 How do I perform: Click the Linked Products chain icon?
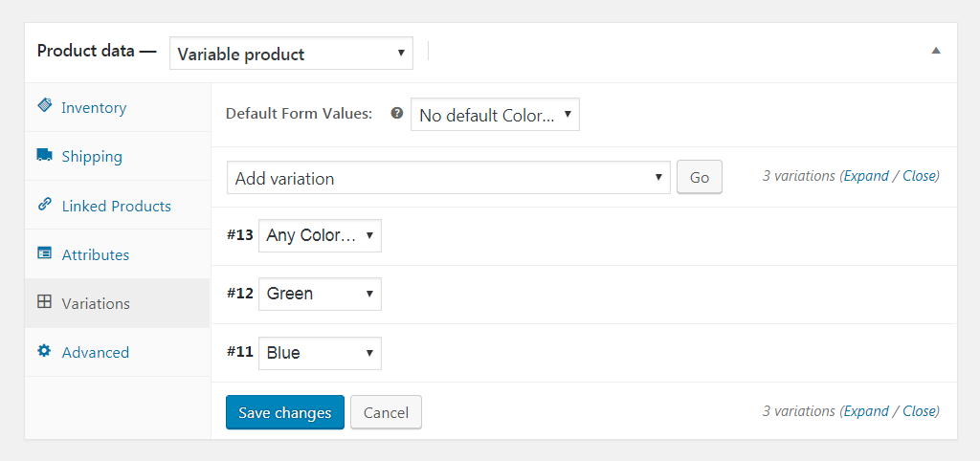tap(44, 205)
